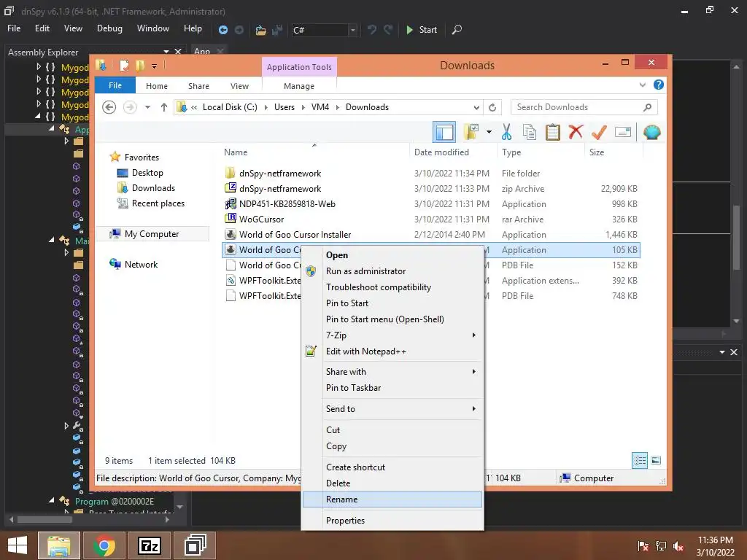Screen dimensions: 747x560
Task: Select Network in navigation pane
Action: [x=141, y=264]
